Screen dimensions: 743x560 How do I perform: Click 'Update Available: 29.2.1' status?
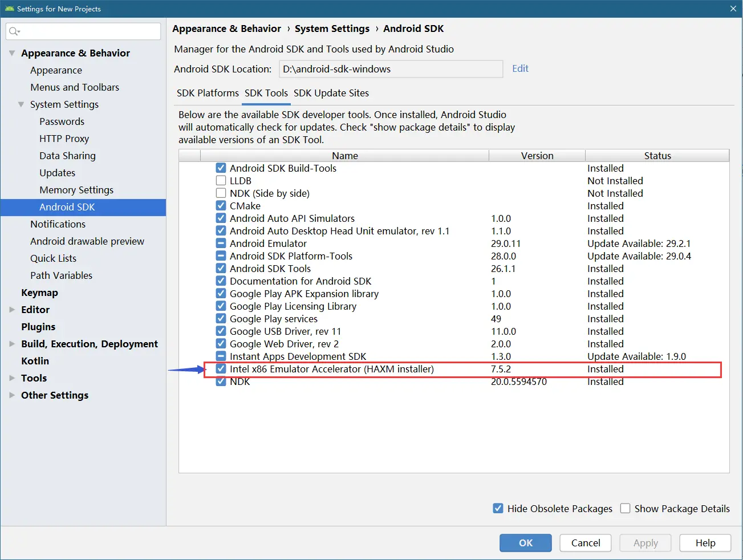639,244
